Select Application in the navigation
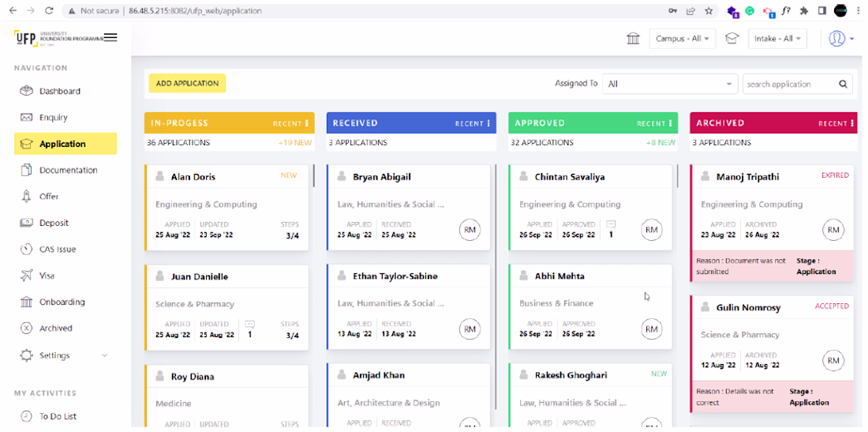Viewport: 868px width, 432px height. click(x=65, y=144)
